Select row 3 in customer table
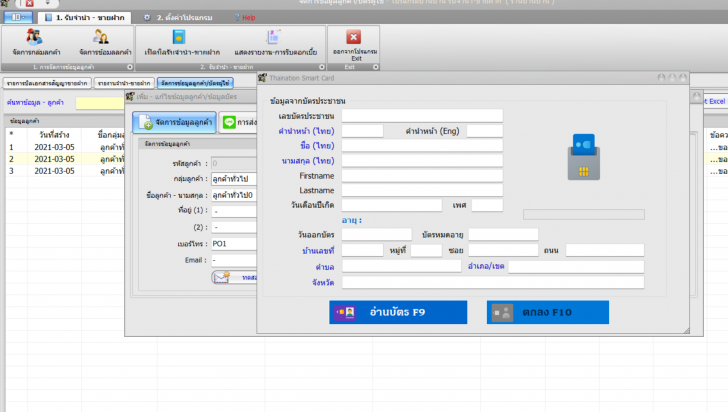 [65, 171]
